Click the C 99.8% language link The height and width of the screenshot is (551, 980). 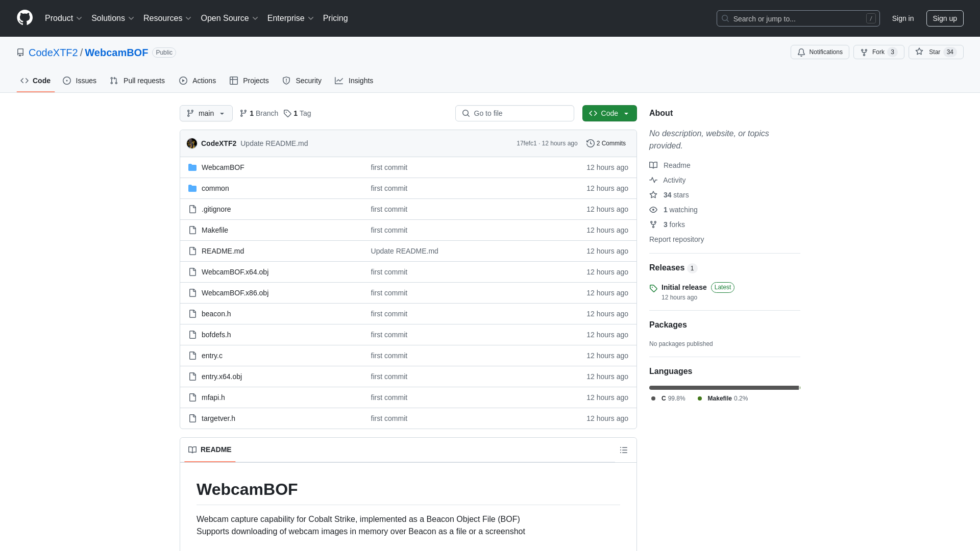click(668, 398)
